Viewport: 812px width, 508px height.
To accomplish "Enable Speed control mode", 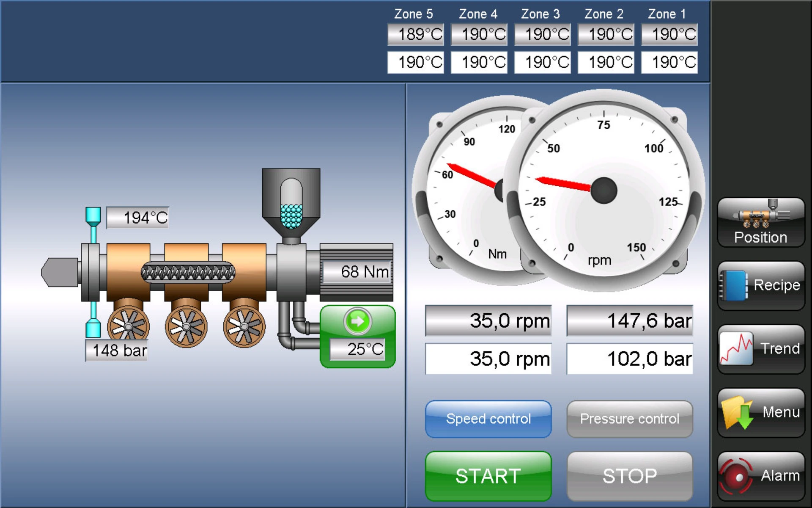I will [x=488, y=419].
